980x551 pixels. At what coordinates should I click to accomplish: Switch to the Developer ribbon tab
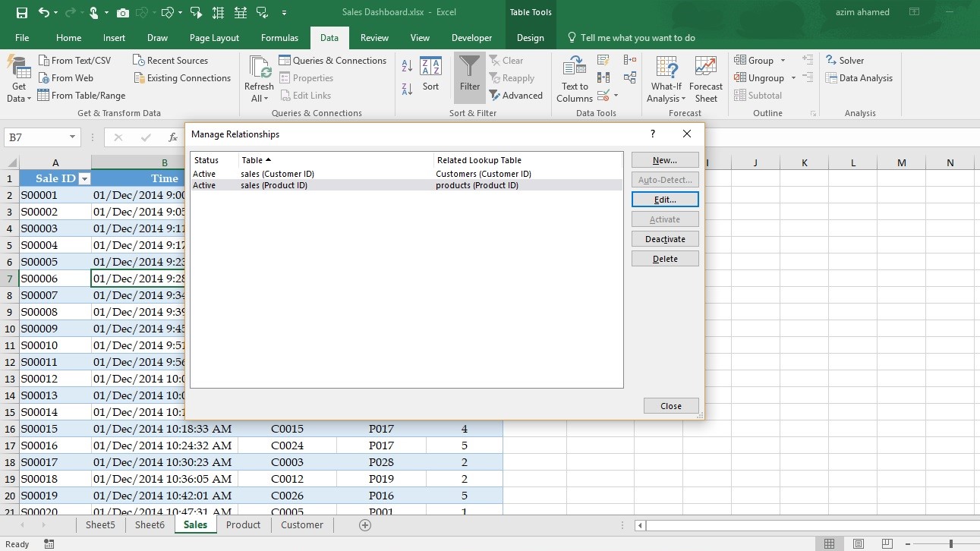coord(471,38)
